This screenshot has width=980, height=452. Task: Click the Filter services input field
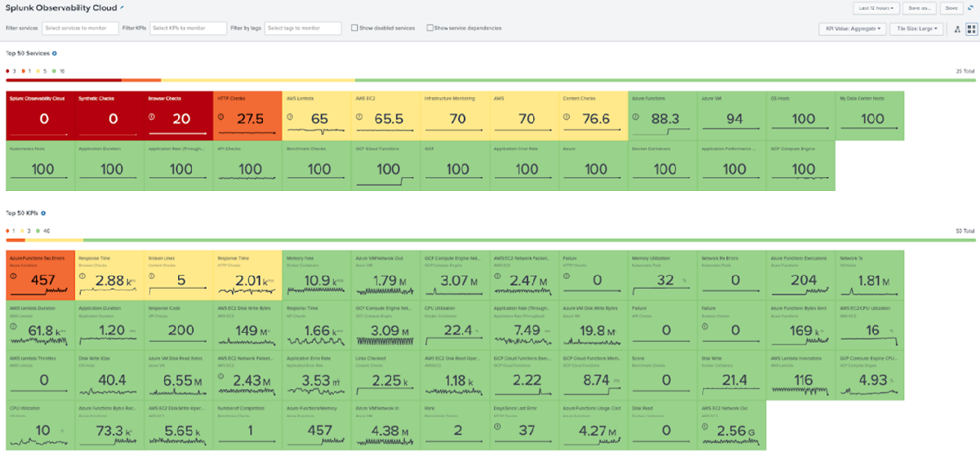tap(80, 29)
